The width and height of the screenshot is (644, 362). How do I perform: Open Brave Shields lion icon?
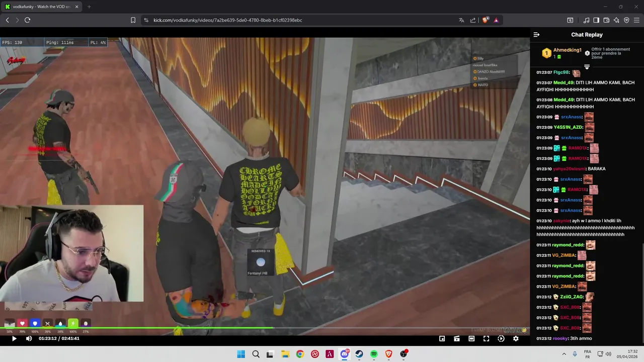(x=485, y=20)
